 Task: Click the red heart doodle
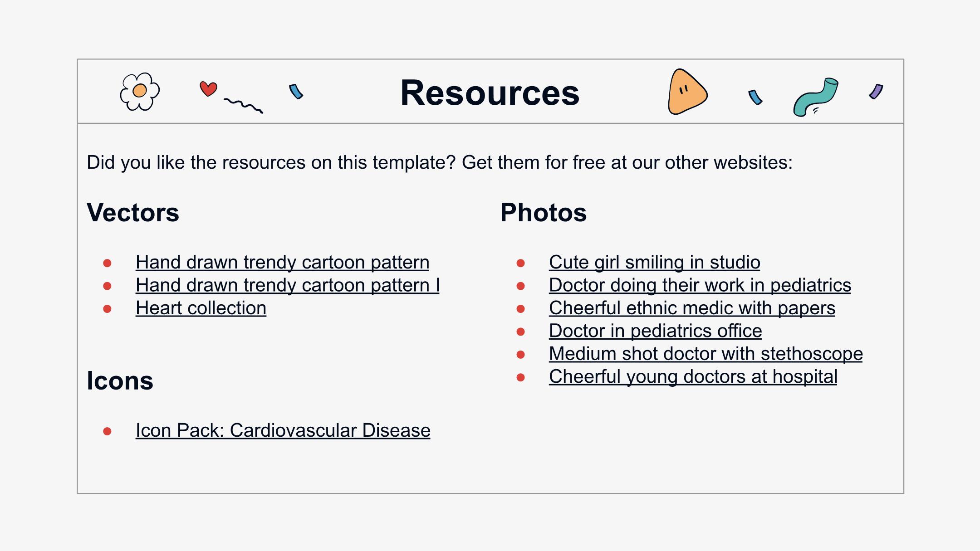point(208,89)
